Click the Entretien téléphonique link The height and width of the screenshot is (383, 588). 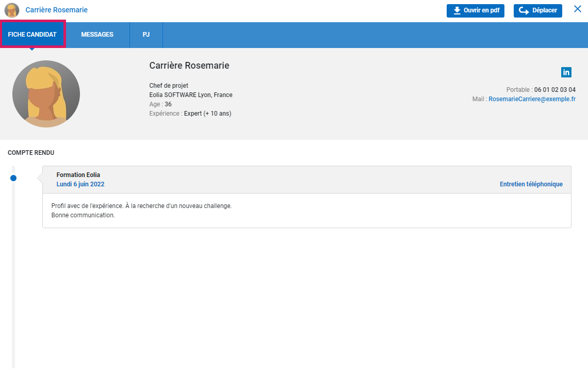pos(531,184)
